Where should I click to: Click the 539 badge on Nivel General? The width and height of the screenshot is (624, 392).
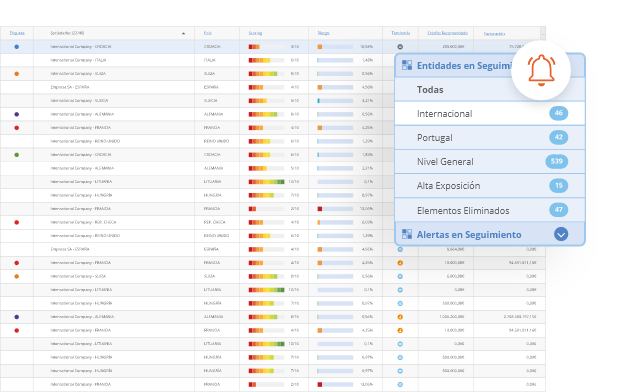pos(556,161)
